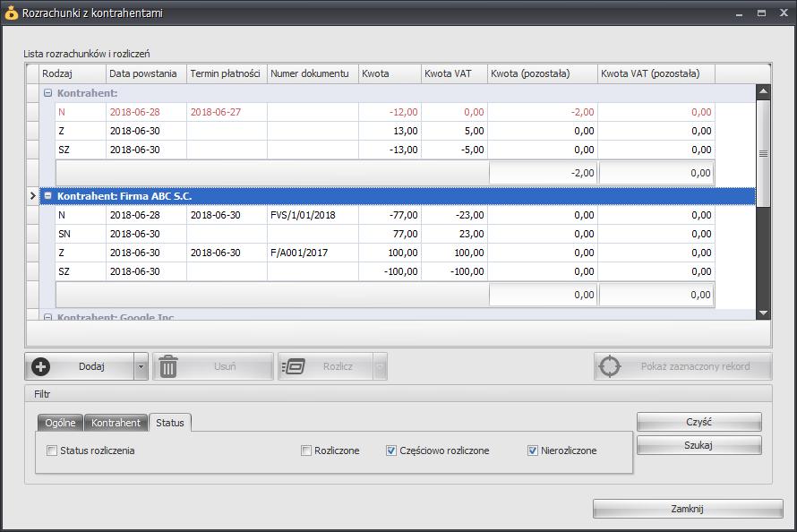Uncheck the Nierozliczone checkbox
The image size is (797, 532).
pyautogui.click(x=532, y=450)
